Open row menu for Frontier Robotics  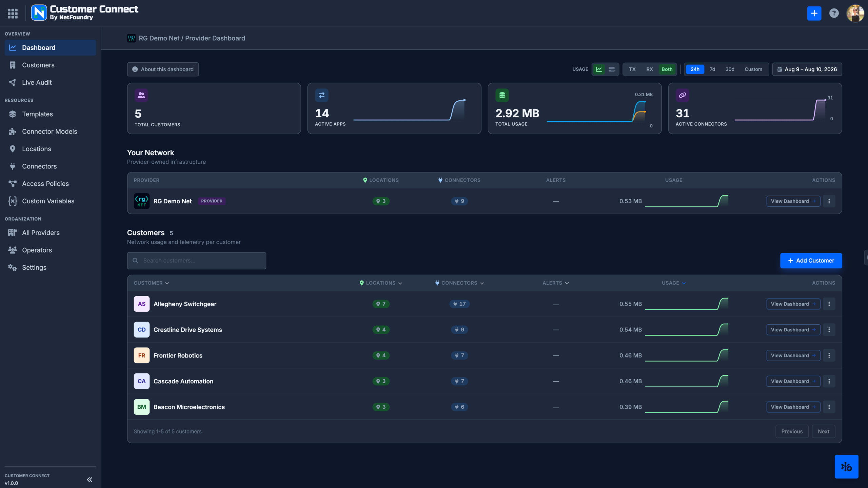click(829, 355)
